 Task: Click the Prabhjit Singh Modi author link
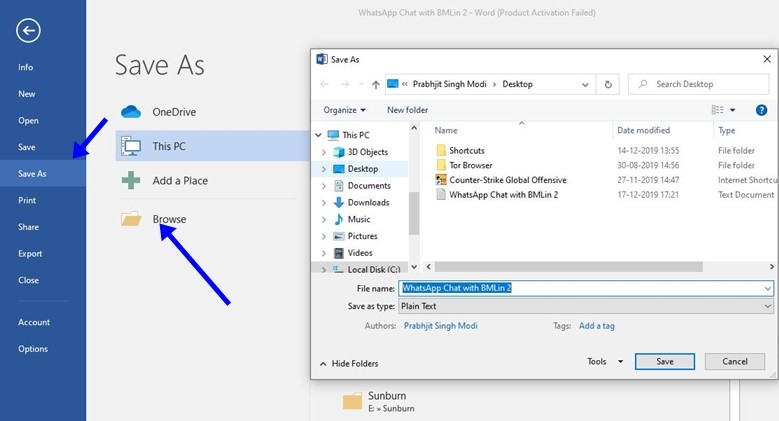click(x=440, y=326)
